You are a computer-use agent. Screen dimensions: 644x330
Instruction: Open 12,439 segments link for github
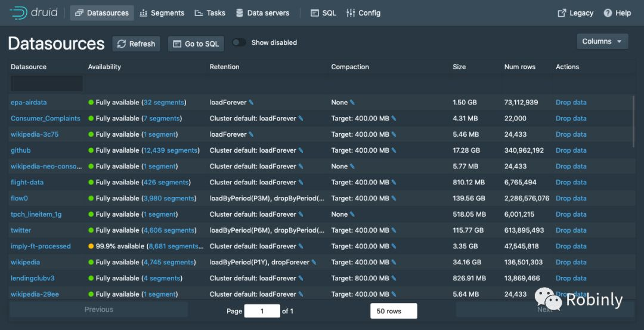point(171,150)
